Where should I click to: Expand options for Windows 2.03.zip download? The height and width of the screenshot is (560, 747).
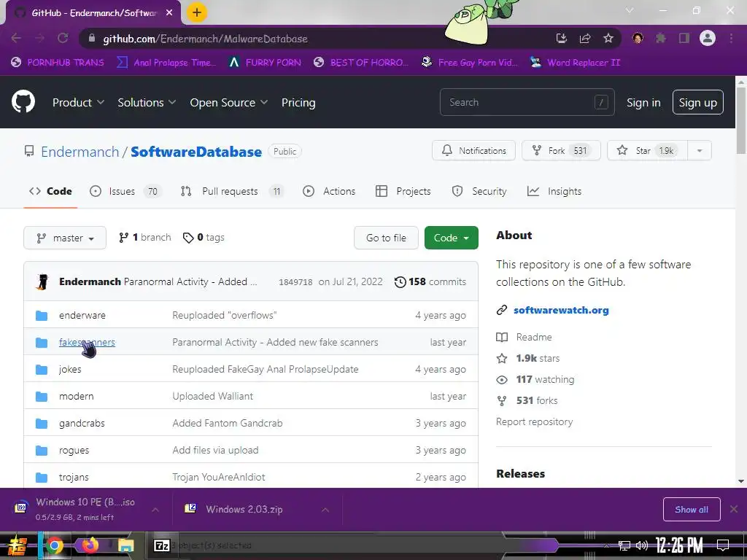(325, 510)
